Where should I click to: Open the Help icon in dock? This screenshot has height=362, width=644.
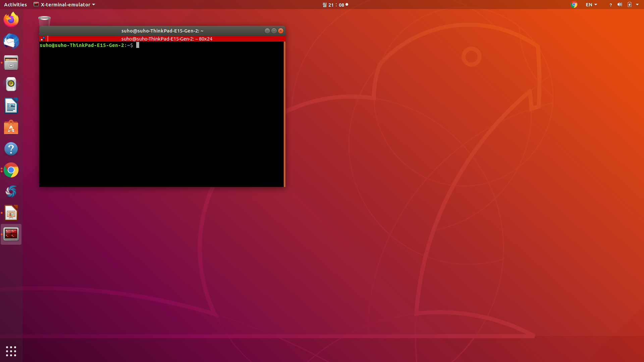[11, 149]
